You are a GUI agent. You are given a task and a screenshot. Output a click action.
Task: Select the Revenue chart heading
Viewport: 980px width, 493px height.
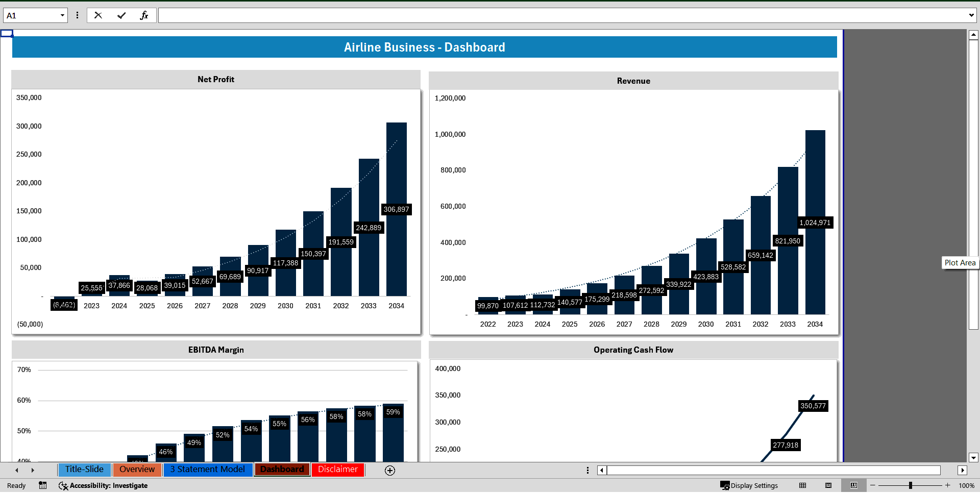tap(633, 81)
